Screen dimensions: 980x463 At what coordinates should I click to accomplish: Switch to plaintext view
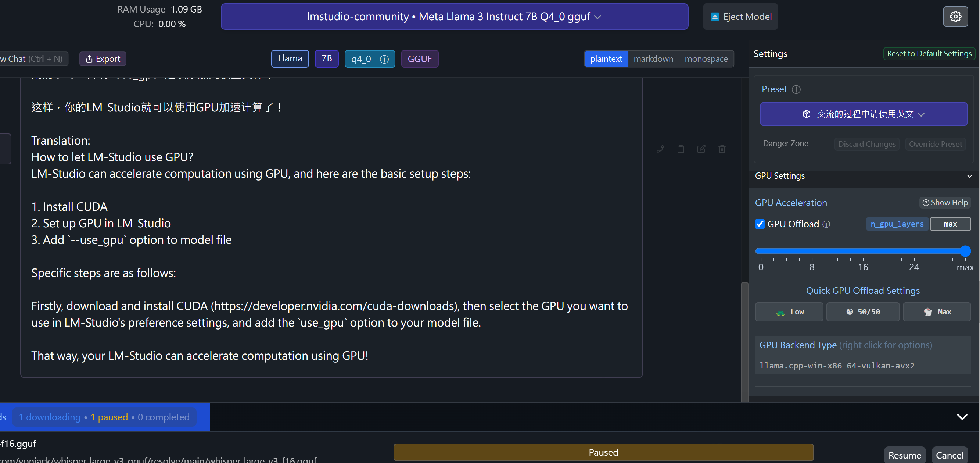pos(606,59)
